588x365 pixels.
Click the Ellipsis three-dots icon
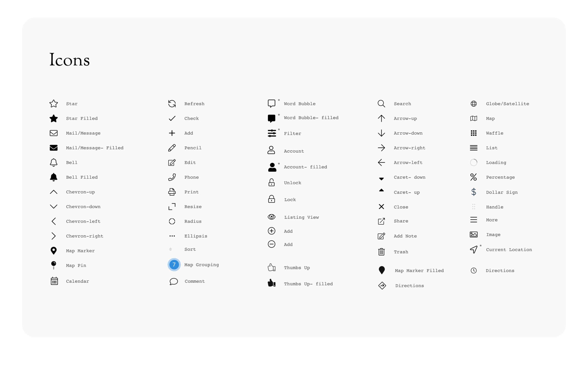point(172,236)
